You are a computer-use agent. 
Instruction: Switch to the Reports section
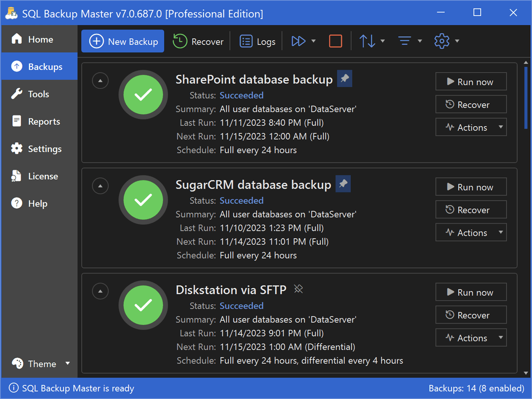(39, 121)
